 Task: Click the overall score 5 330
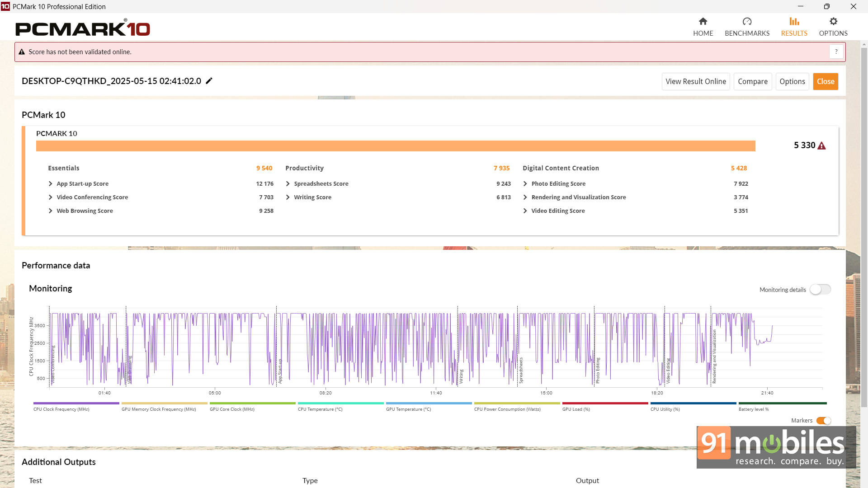804,145
